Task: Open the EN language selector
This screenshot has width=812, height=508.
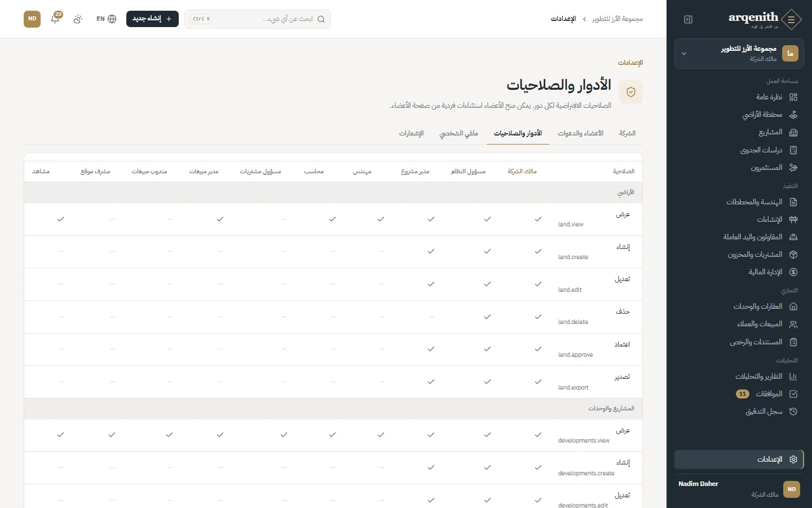Action: [x=106, y=19]
